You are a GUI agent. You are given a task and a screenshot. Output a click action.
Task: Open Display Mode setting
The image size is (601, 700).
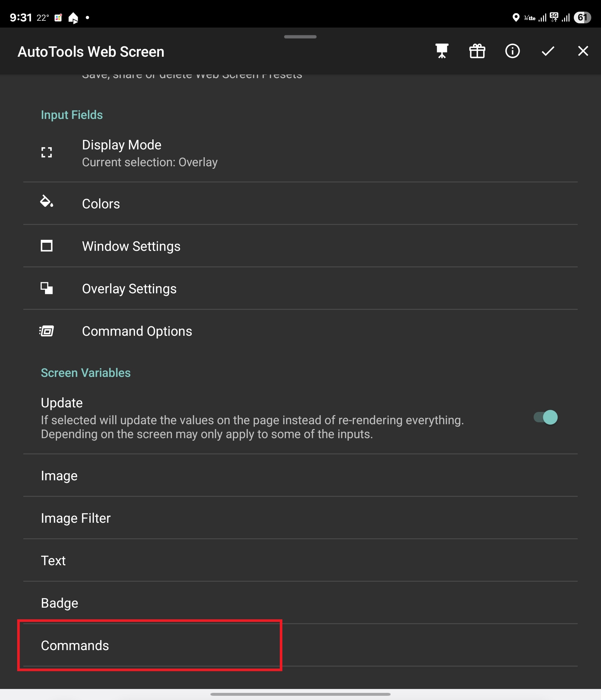[x=300, y=153]
